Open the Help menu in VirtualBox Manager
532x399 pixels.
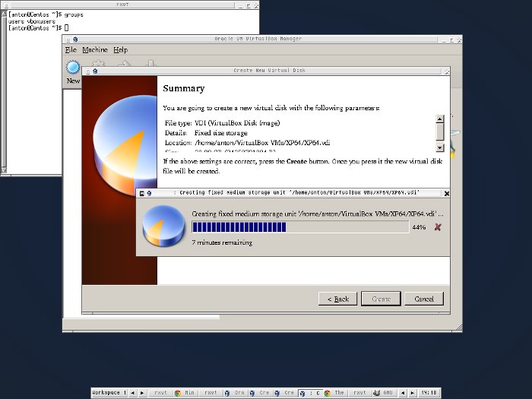(x=120, y=50)
